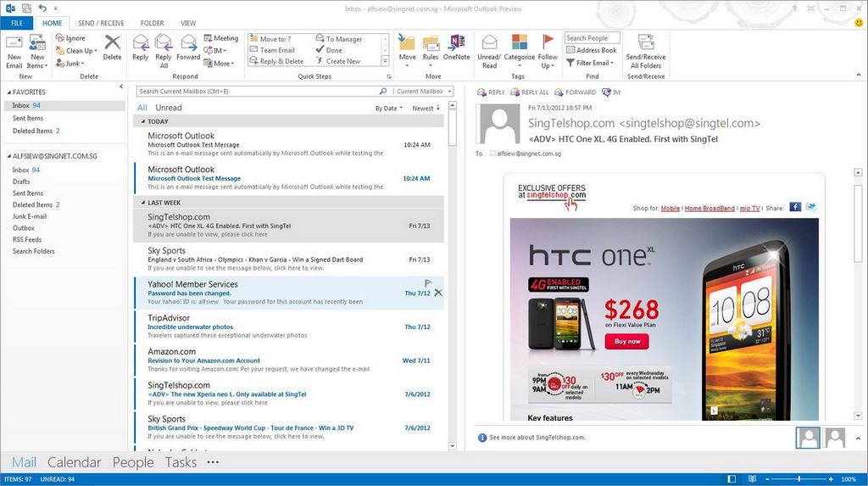The height and width of the screenshot is (486, 868).
Task: Collapse the FAVORITES folder section
Action: point(8,92)
